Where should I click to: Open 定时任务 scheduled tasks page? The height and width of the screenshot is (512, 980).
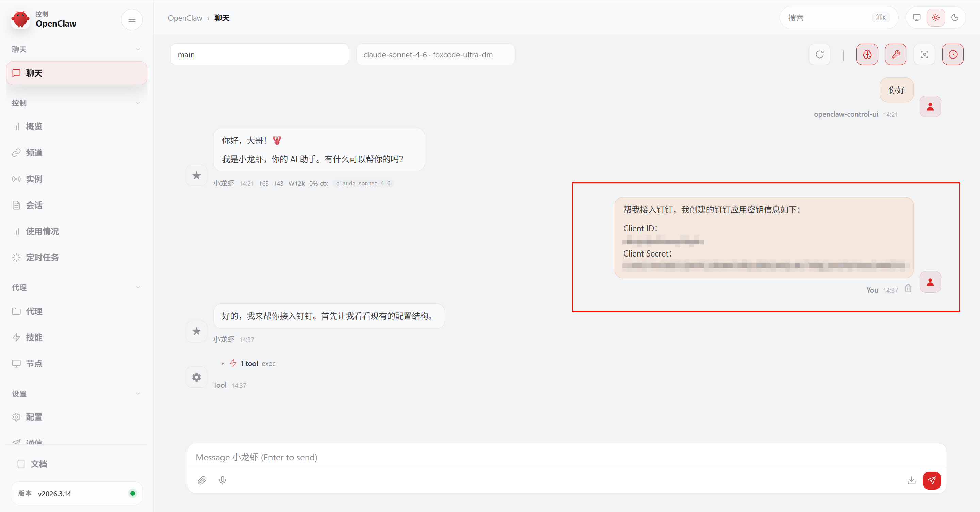click(x=77, y=258)
